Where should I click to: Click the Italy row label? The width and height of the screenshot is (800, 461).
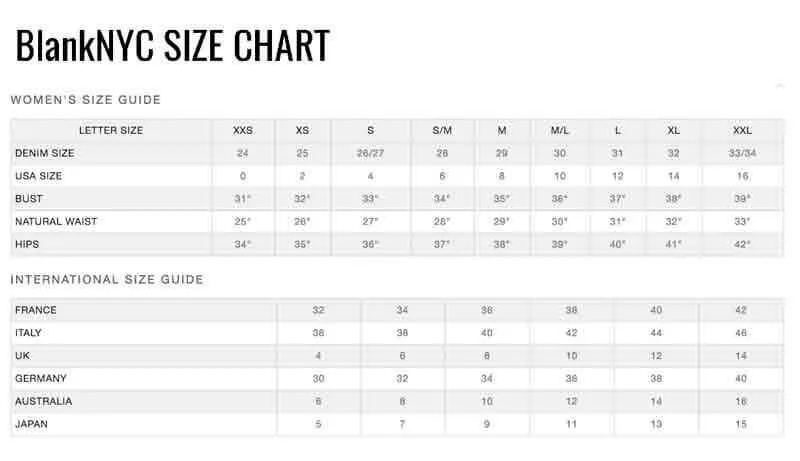(x=29, y=333)
